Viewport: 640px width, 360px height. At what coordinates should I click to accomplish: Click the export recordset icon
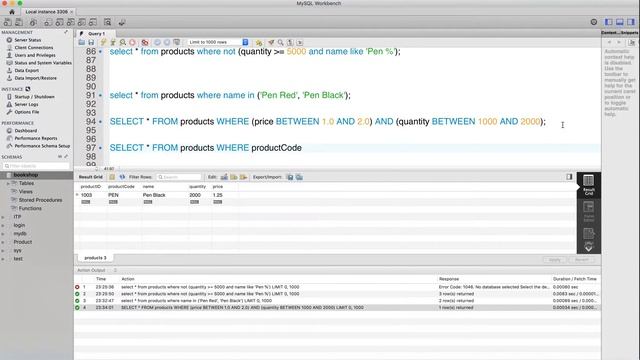(290, 177)
